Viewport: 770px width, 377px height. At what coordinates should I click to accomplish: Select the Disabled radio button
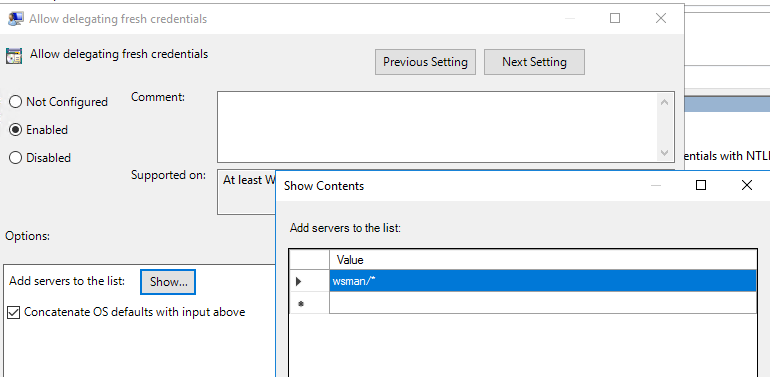16,158
